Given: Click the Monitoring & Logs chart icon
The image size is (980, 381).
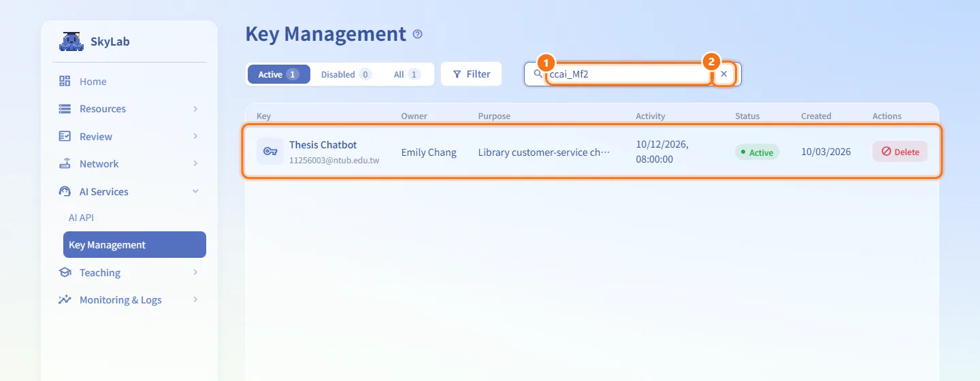Looking at the screenshot, I should pyautogui.click(x=65, y=300).
